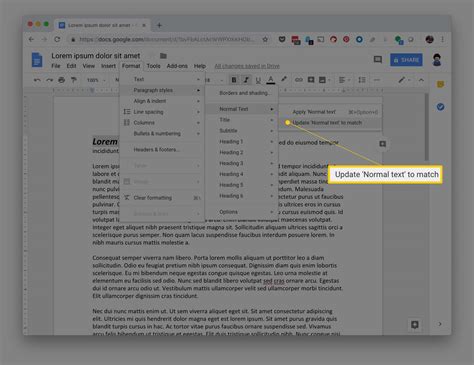Click the Add comment toolbar icon

coord(311,80)
